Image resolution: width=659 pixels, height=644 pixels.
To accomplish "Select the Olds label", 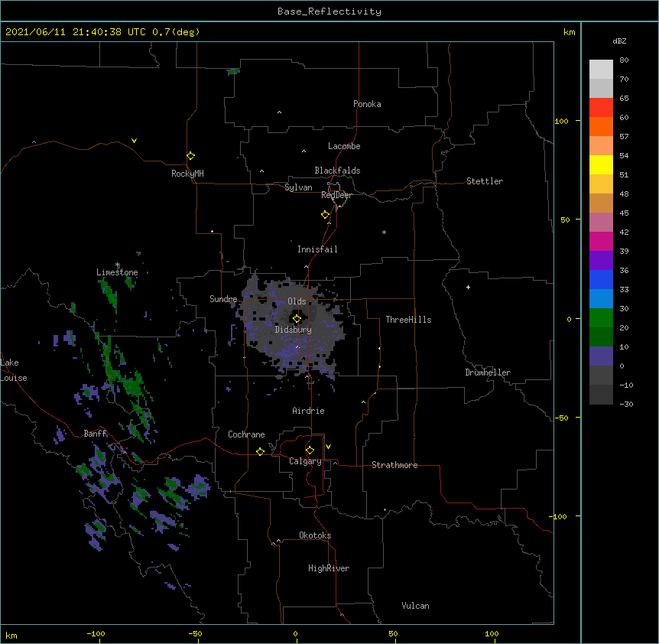I will (x=297, y=301).
